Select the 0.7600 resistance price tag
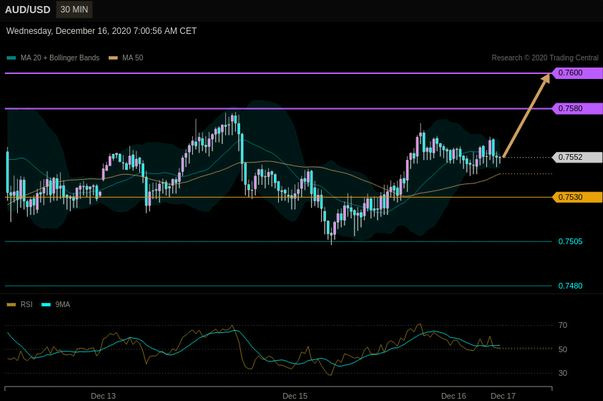The image size is (603, 401). click(x=577, y=73)
